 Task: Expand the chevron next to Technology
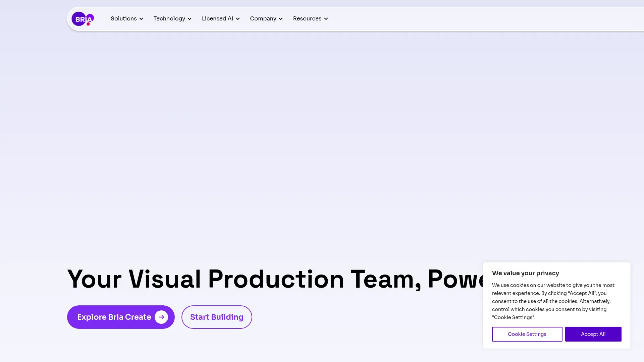click(x=190, y=19)
